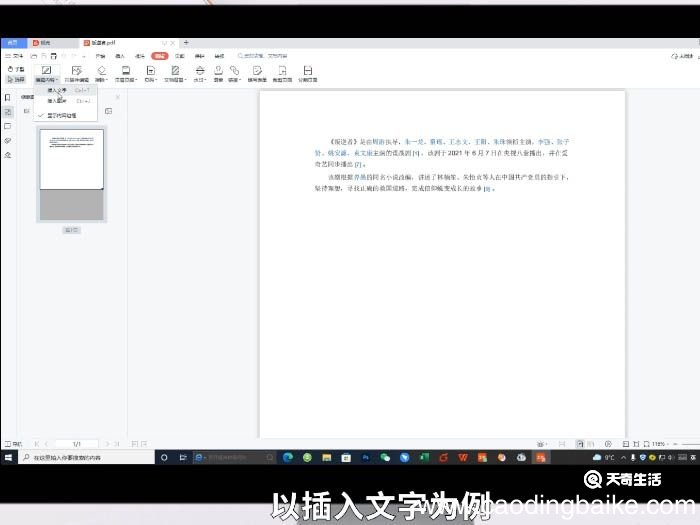700x525 pixels.
Task: Toggle 'show content border' checked menu item
Action: coord(65,115)
